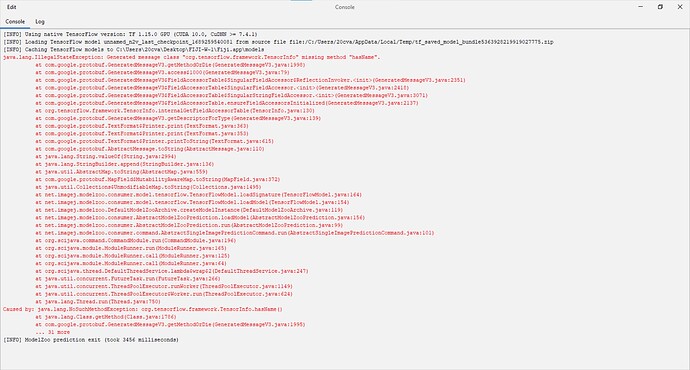Click the ThreadPoolExecutor$Worker.run stack line
The width and height of the screenshot is (690, 370).
click(x=164, y=294)
